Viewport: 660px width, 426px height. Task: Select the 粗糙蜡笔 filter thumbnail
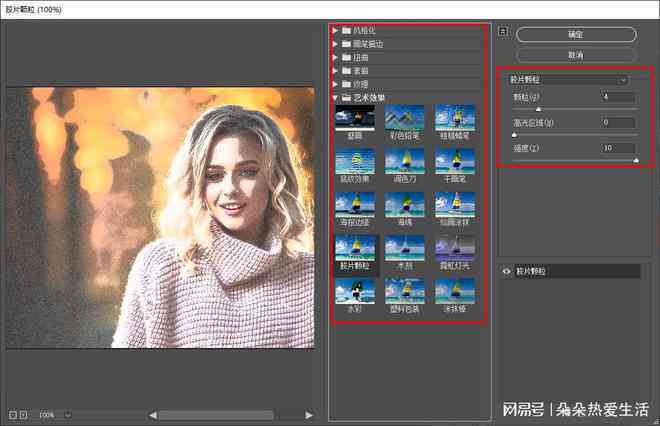pyautogui.click(x=455, y=118)
